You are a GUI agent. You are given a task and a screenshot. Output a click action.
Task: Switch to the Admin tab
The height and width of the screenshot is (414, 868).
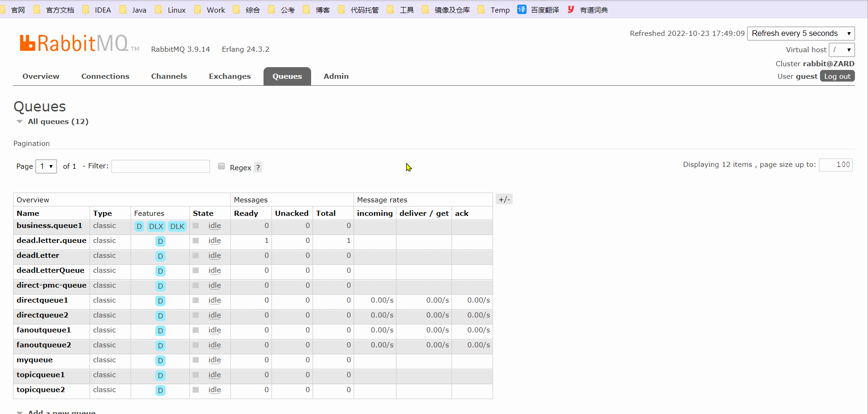tap(336, 76)
